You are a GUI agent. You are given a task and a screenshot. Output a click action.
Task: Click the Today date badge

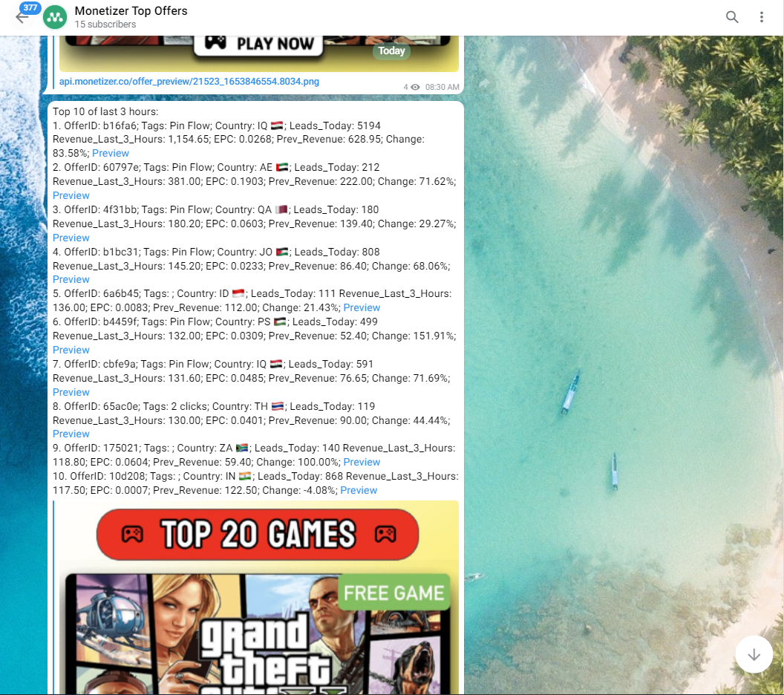(x=391, y=51)
